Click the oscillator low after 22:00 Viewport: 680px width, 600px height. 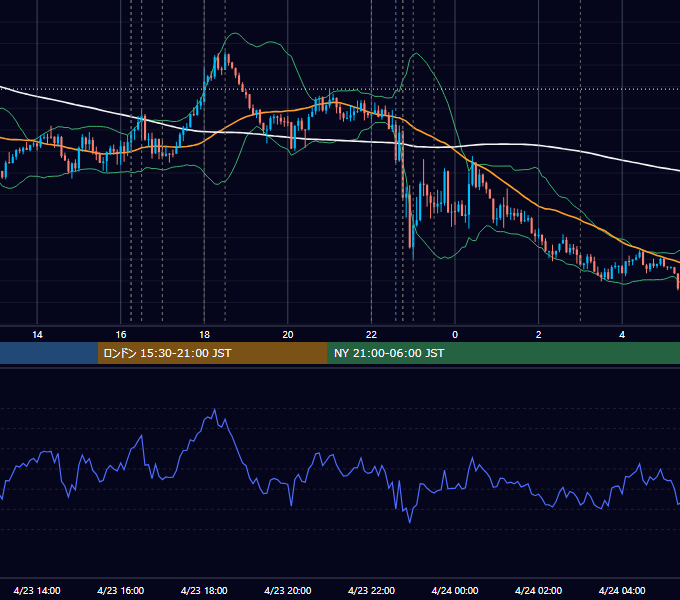[x=410, y=521]
